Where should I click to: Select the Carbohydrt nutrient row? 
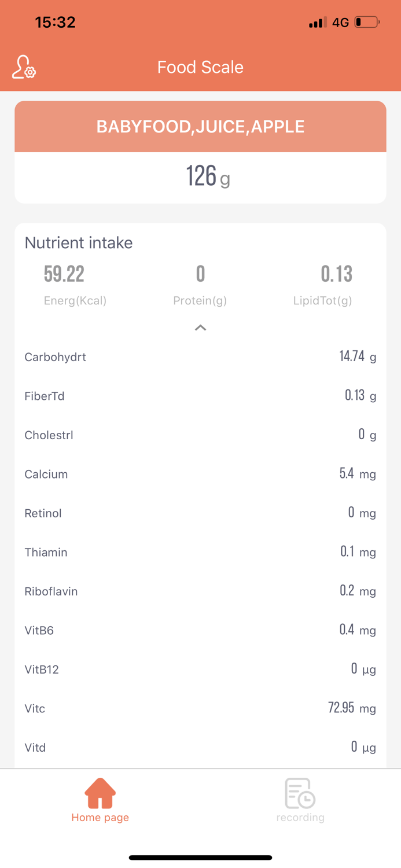coord(200,357)
